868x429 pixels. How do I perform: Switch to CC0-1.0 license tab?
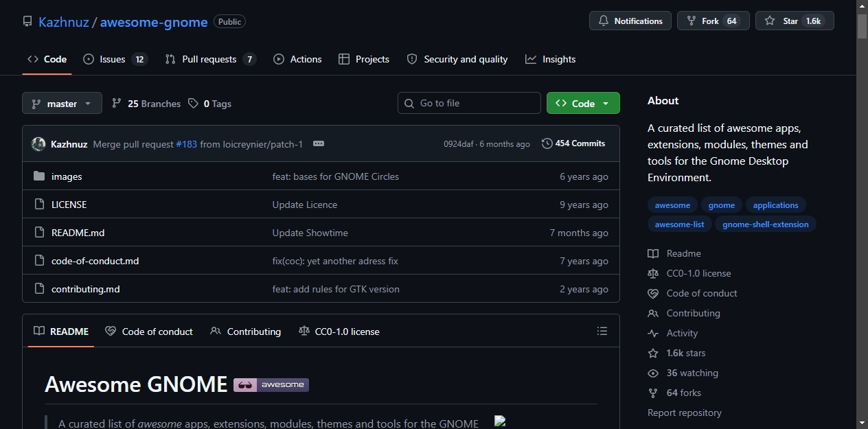(339, 332)
